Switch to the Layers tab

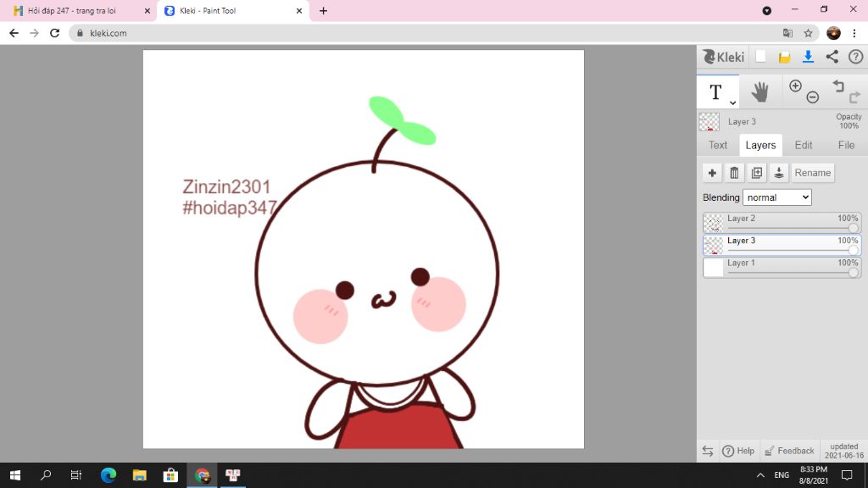760,145
